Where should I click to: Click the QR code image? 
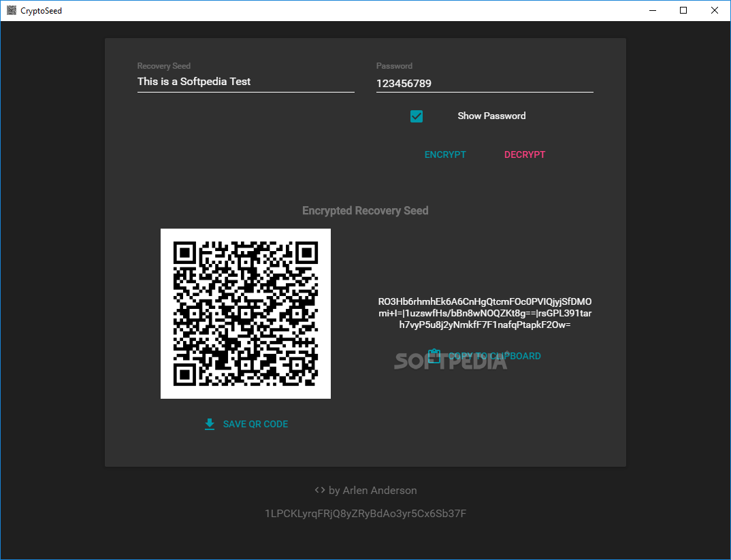(246, 314)
